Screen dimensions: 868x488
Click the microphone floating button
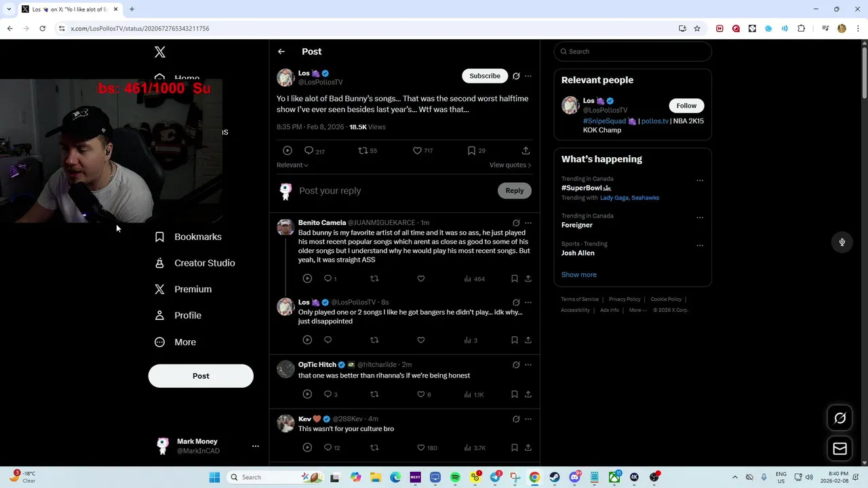coord(842,242)
